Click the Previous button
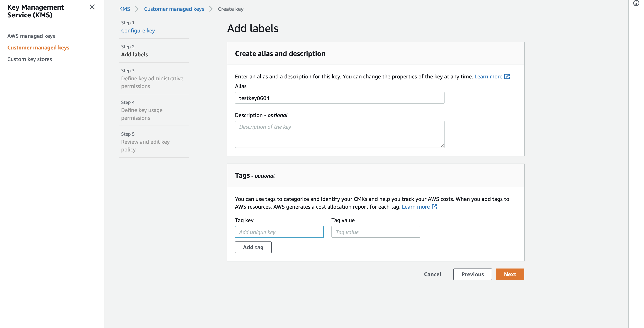 472,274
